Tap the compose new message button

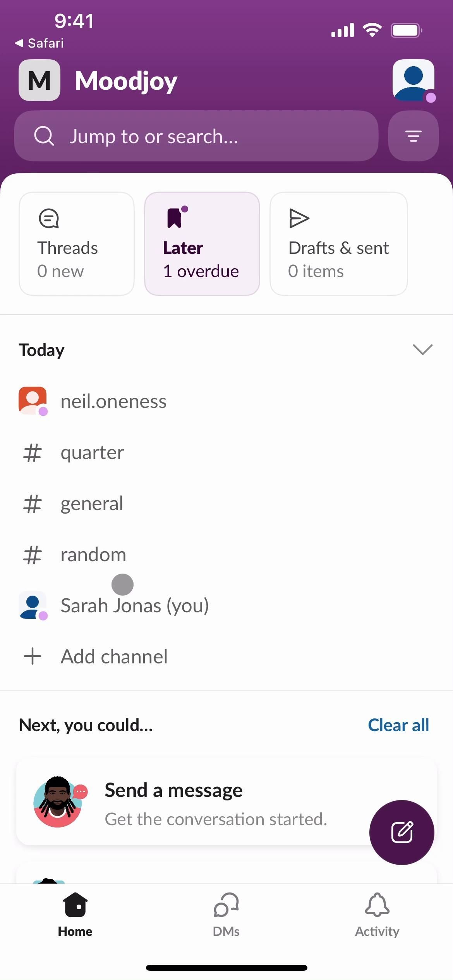point(402,832)
